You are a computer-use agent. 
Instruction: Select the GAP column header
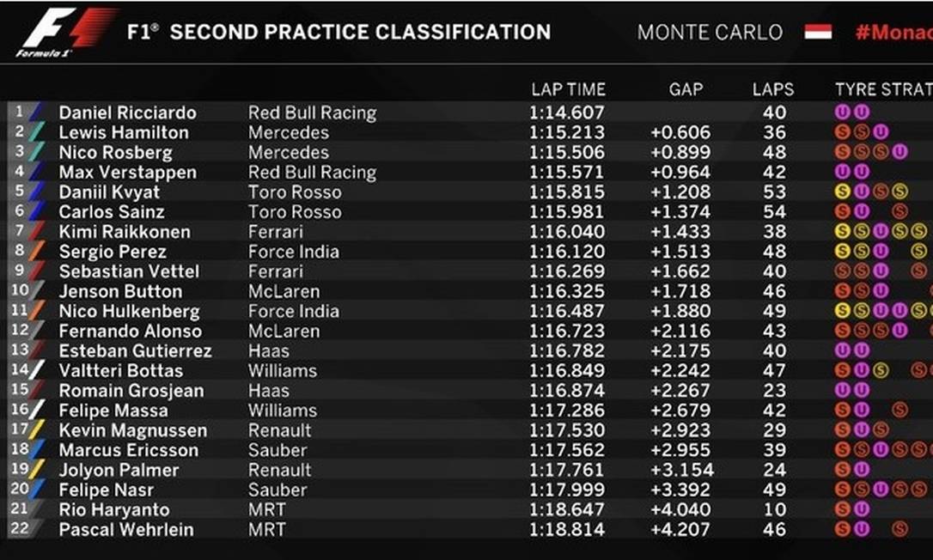[686, 89]
